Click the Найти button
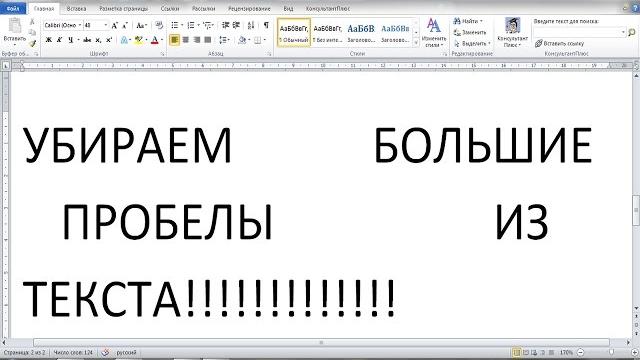The image size is (640, 360). pos(468,21)
